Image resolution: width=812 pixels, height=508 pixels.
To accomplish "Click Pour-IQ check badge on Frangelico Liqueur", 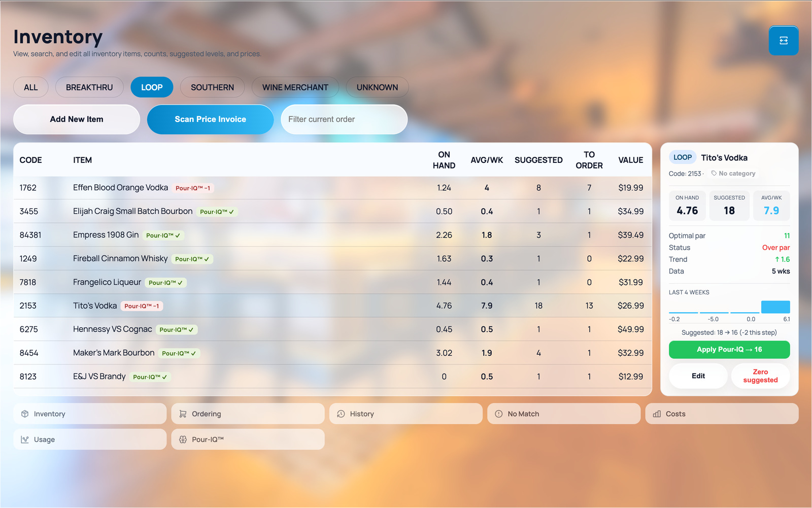I will coord(166,283).
